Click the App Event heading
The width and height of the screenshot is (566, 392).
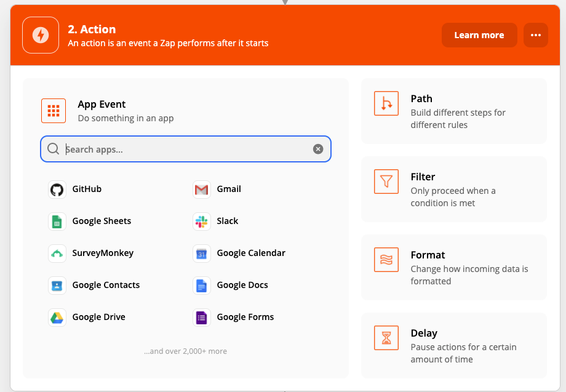click(102, 105)
